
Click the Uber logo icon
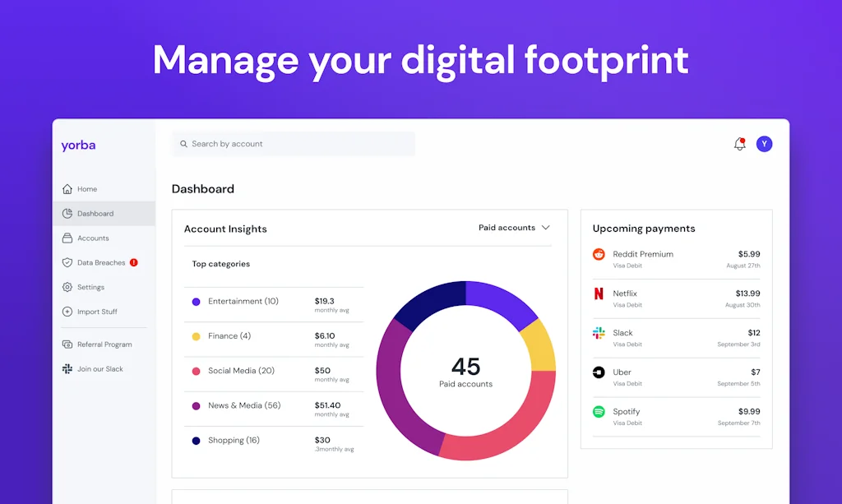pyautogui.click(x=599, y=372)
